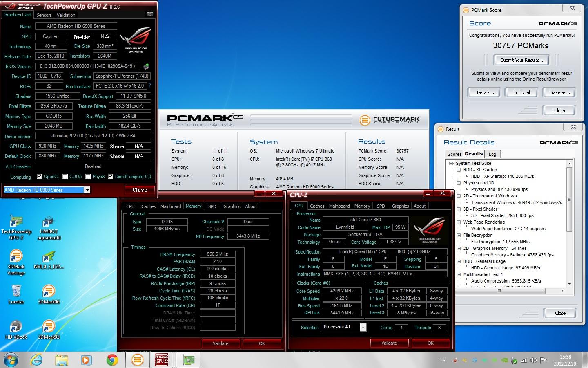The height and width of the screenshot is (368, 588).
Task: Collapse the HDD - XP Startup node
Action: click(459, 170)
